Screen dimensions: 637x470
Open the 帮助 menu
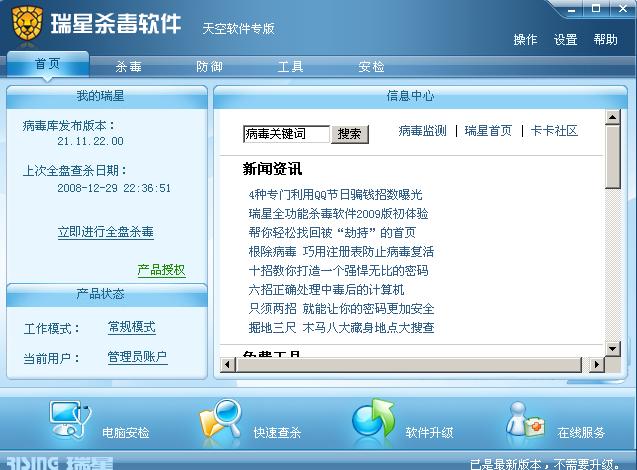point(605,39)
